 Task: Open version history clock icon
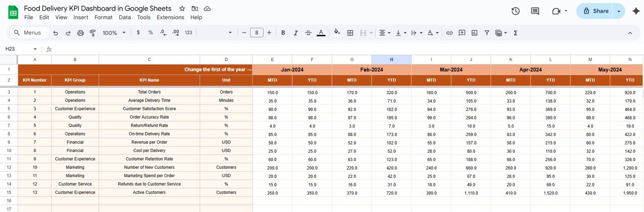tap(515, 11)
